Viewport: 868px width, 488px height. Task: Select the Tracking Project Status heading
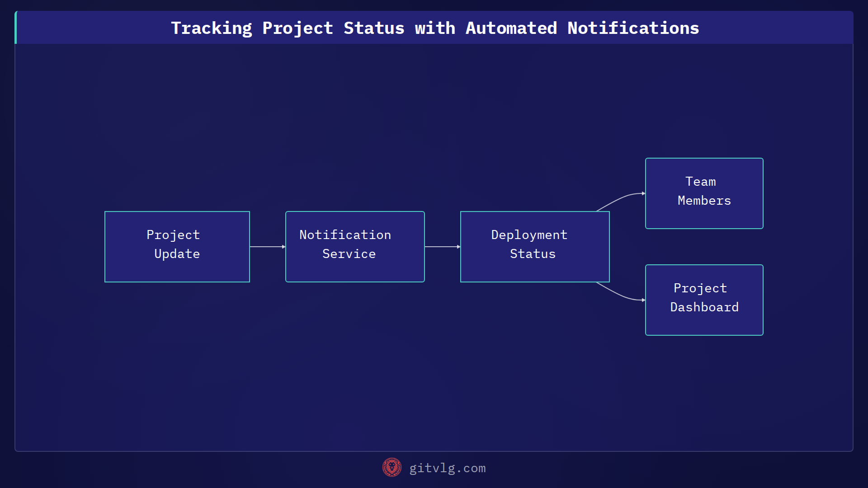tap(434, 28)
